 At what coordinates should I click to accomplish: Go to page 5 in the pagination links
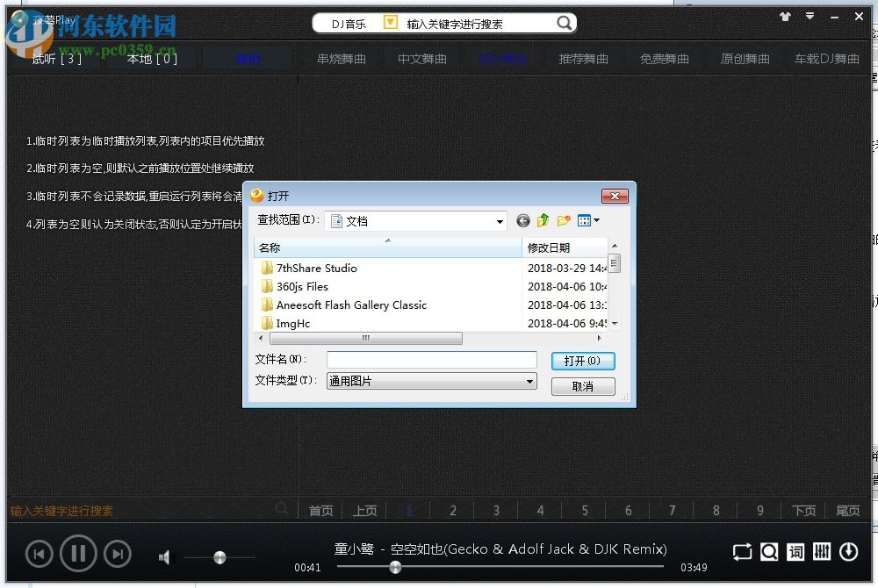pyautogui.click(x=584, y=510)
